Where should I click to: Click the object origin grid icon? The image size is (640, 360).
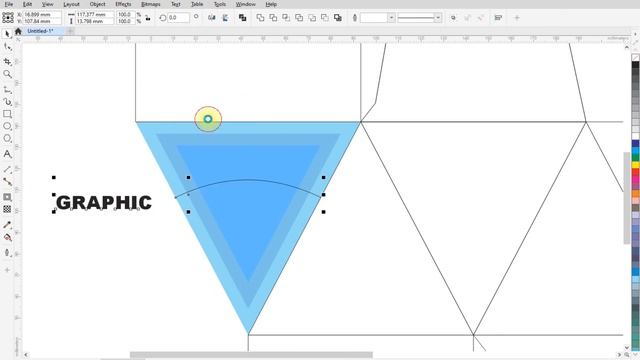(x=8, y=18)
